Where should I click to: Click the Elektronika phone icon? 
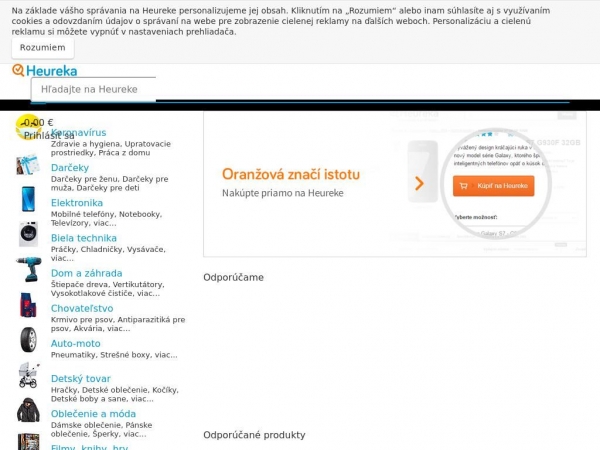[28, 199]
